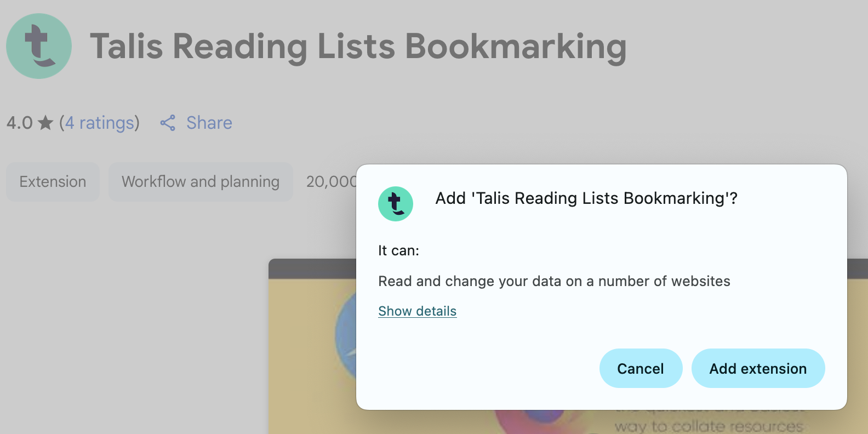Click Add extension to install
The height and width of the screenshot is (434, 868).
[x=758, y=368]
